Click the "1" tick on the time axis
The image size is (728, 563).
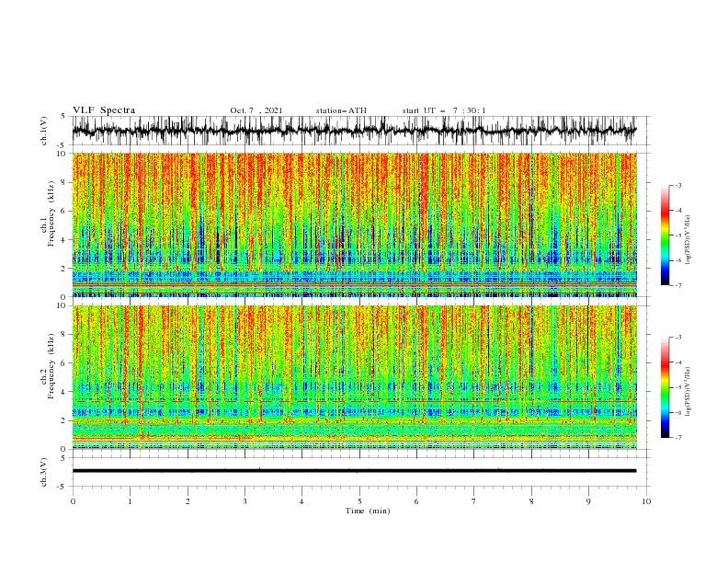[130, 501]
